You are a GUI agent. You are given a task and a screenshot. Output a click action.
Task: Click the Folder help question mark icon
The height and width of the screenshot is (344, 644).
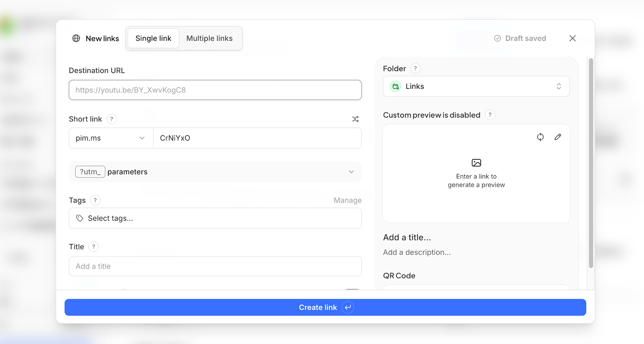tap(415, 68)
